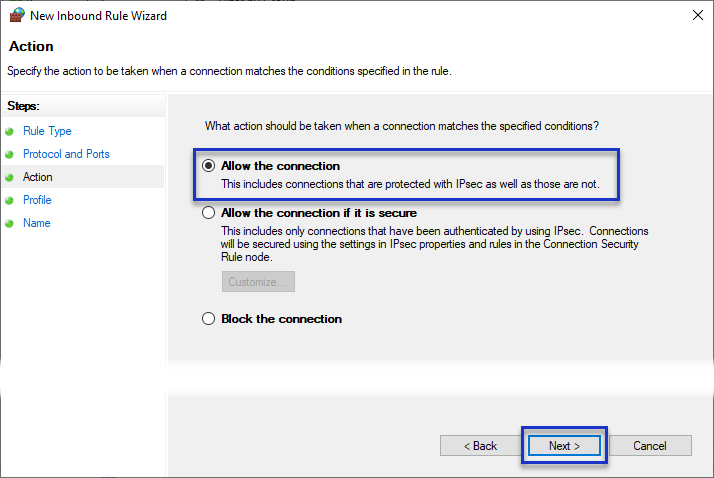Go to the Protocol and Ports step
714x478 pixels.
pos(66,154)
